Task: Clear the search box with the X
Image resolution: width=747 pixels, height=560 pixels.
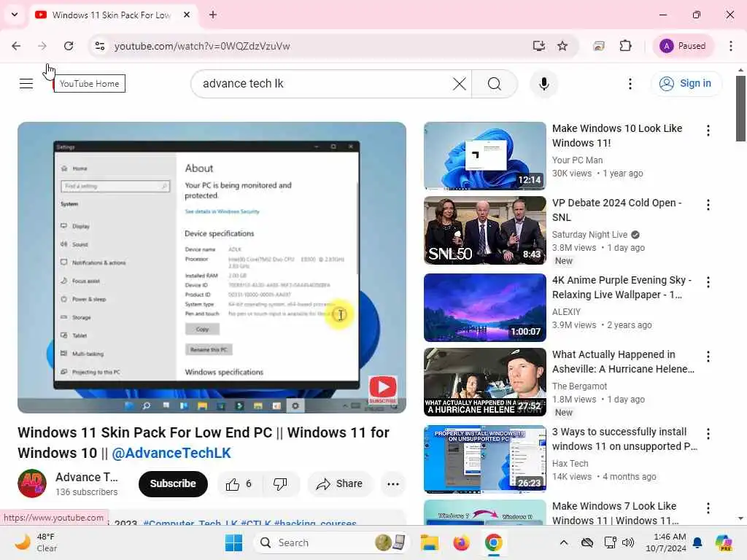Action: click(460, 84)
